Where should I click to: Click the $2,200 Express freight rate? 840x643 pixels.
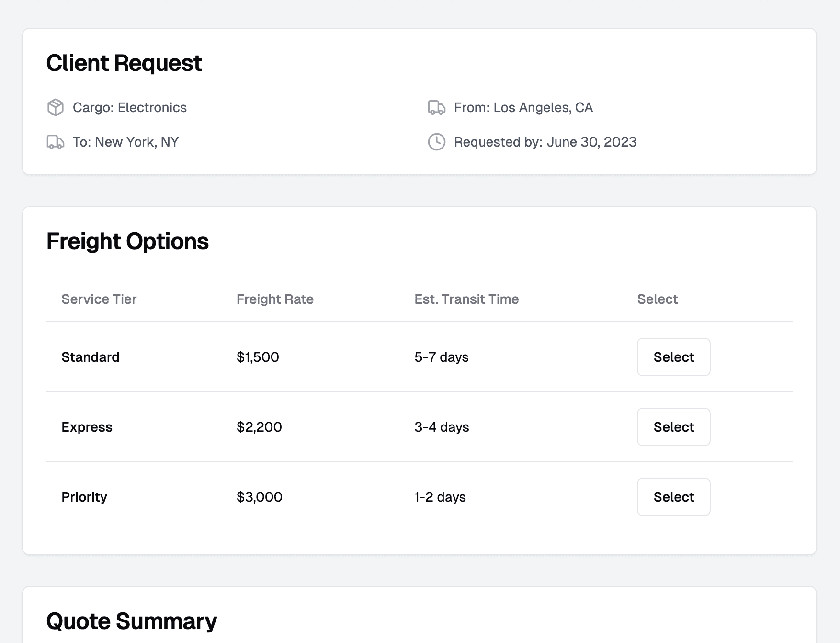259,427
